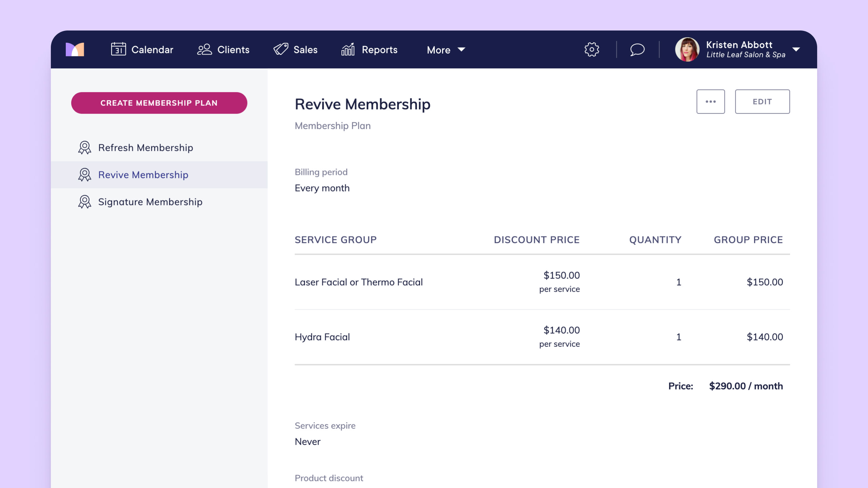Click the CREATE MEMBERSHIP PLAN button
The height and width of the screenshot is (488, 868).
pos(159,103)
